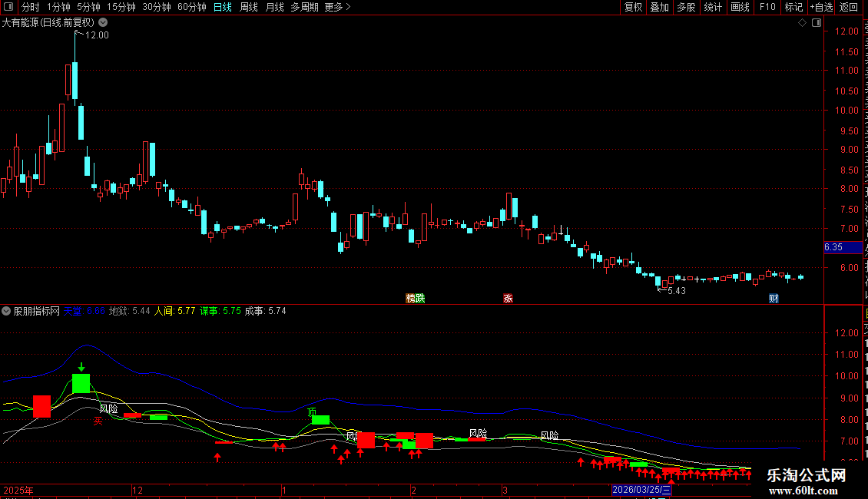Select the 月线 monthly chart tab

[x=274, y=7]
